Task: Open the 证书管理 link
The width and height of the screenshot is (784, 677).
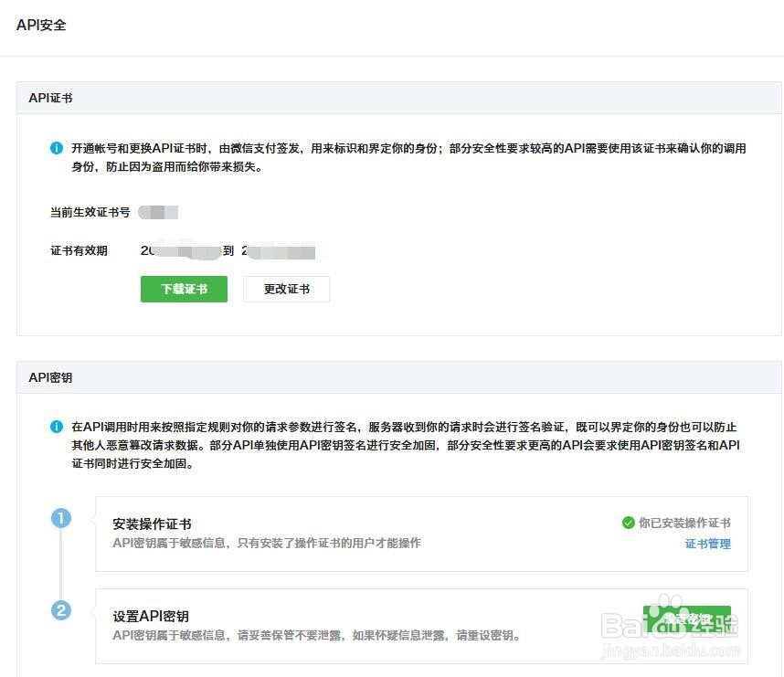Action: tap(708, 544)
